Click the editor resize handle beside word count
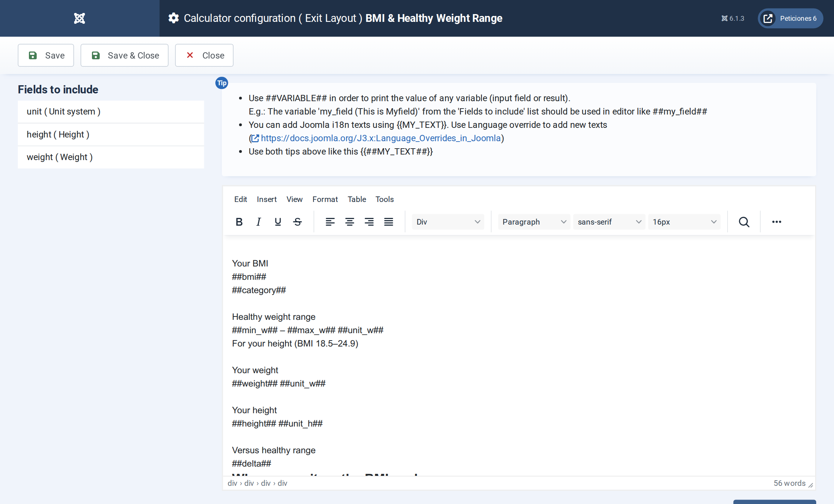 coord(811,485)
